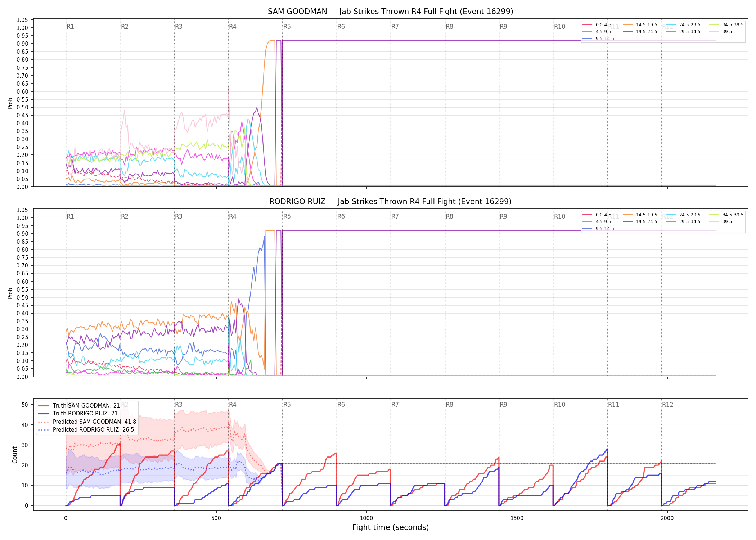This screenshot has height=540, width=756.
Task: Click the 'Fight time (seconds)' axis label
Action: pos(391,527)
